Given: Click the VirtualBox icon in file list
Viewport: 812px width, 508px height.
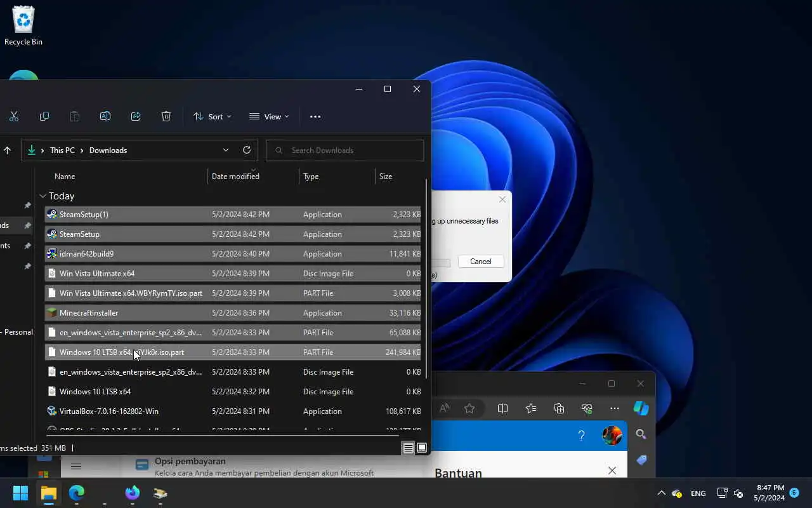Looking at the screenshot, I should click(x=52, y=411).
